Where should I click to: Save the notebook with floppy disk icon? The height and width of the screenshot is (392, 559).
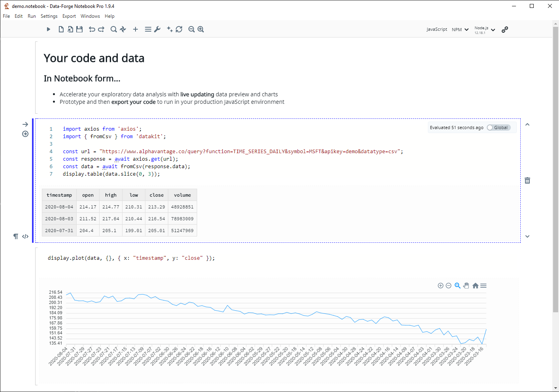click(79, 29)
